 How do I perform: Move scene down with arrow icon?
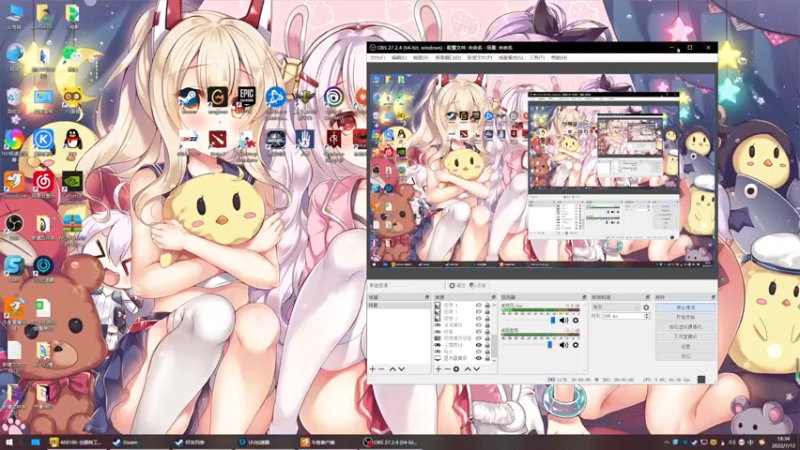point(402,369)
